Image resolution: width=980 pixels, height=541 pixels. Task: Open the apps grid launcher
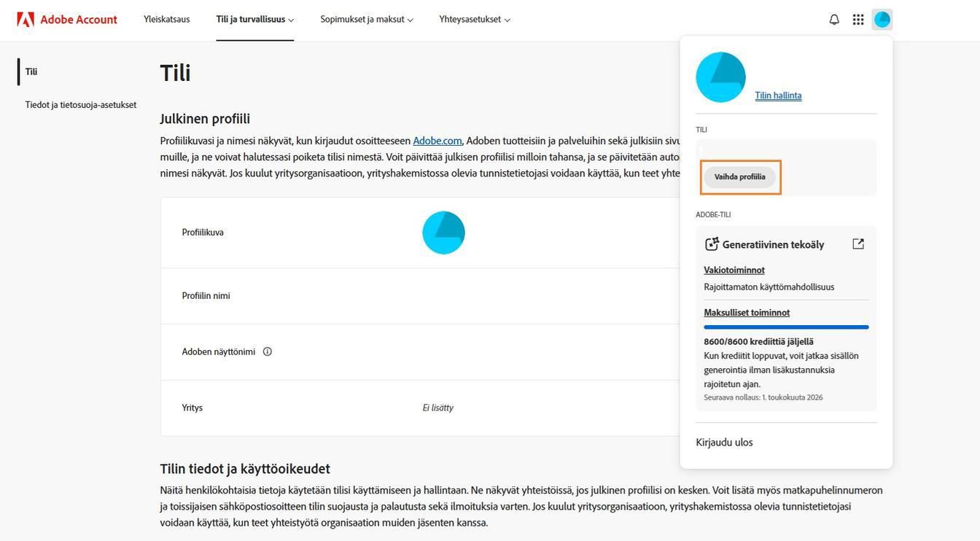pyautogui.click(x=858, y=20)
